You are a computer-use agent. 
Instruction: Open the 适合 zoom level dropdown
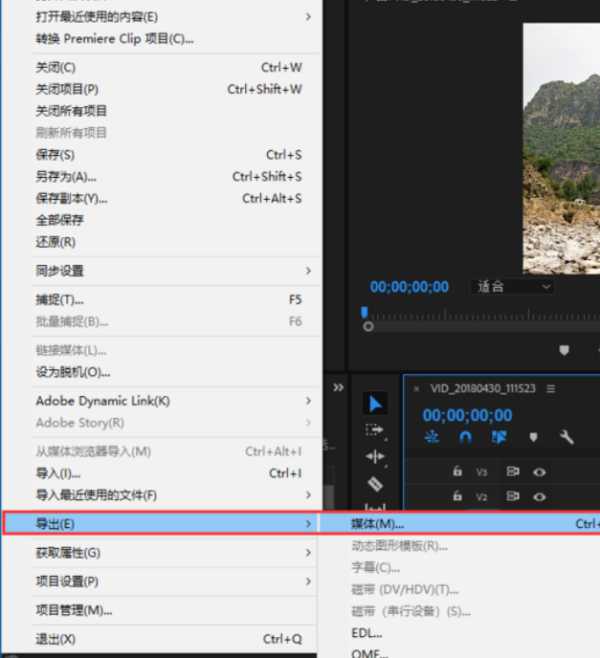(512, 287)
